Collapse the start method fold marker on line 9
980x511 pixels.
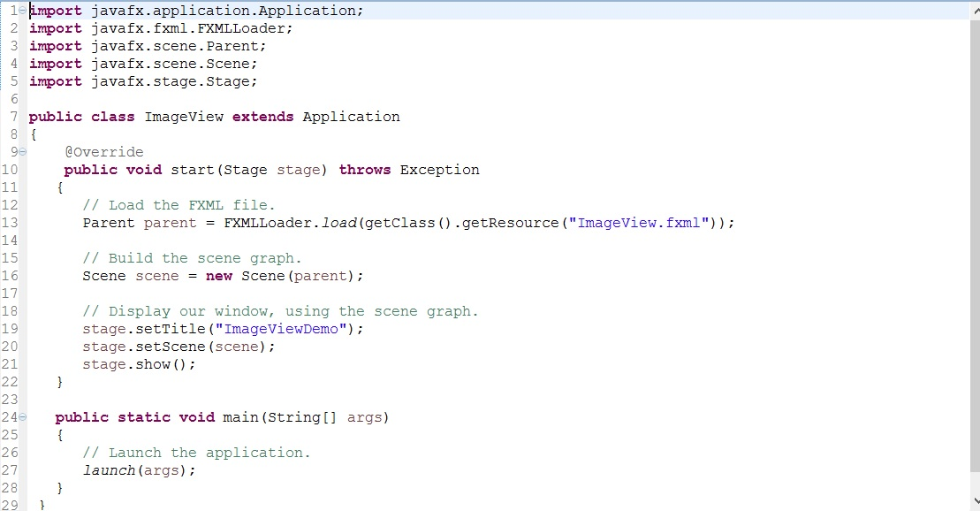(x=22, y=152)
